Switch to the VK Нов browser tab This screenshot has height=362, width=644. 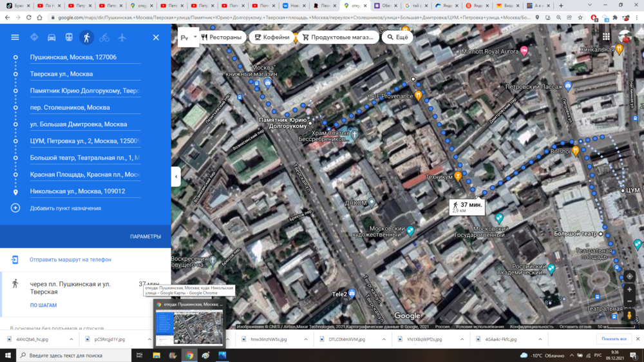[x=294, y=6]
